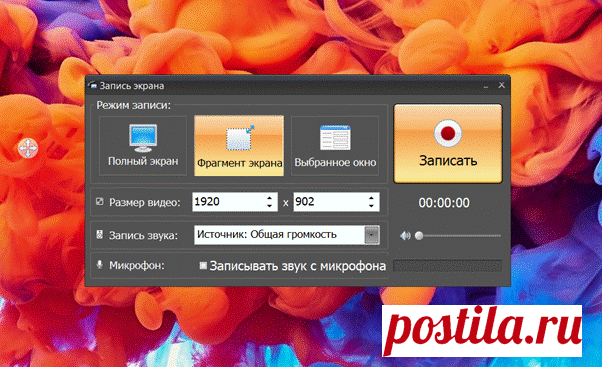
Task: Select Выбранное окно recording mode
Action: coord(335,146)
